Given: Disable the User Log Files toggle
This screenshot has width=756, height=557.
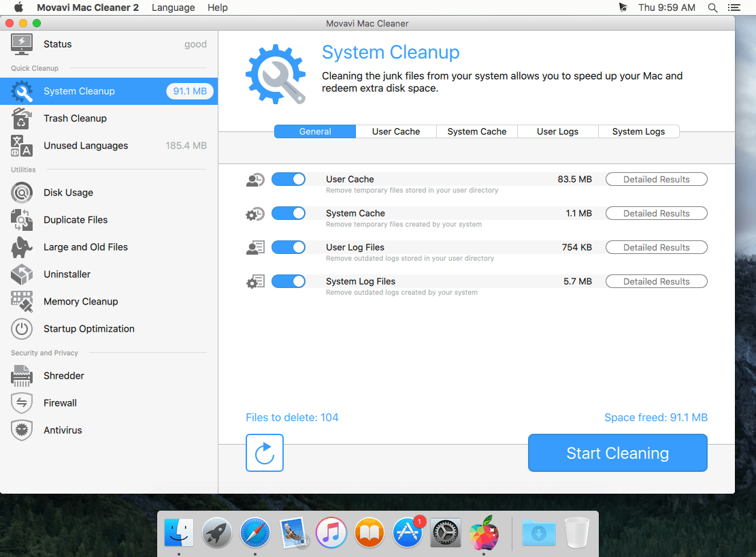Looking at the screenshot, I should tap(289, 248).
